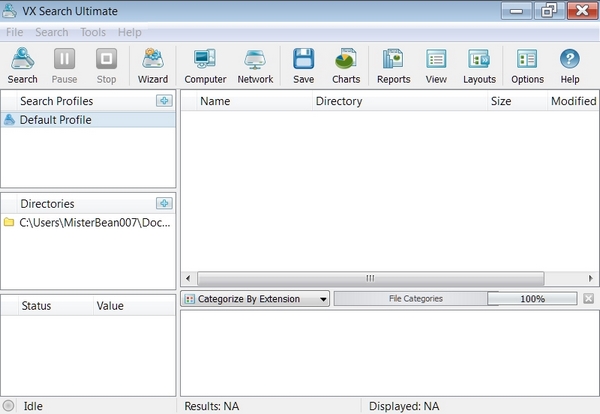The height and width of the screenshot is (414, 600).
Task: Click the Idle status text
Action: pos(33,406)
